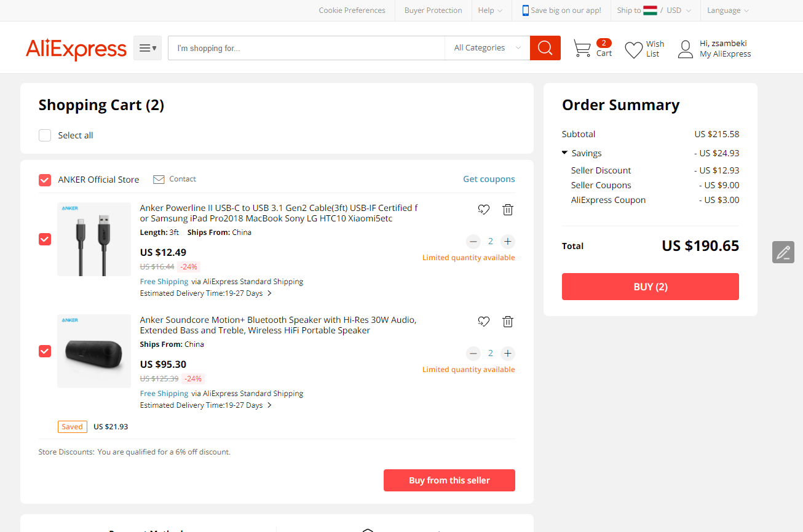Open the shopping cart icon in header
This screenshot has height=532, width=803.
(582, 49)
